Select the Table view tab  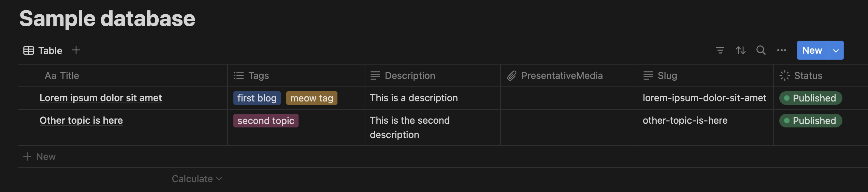(43, 51)
